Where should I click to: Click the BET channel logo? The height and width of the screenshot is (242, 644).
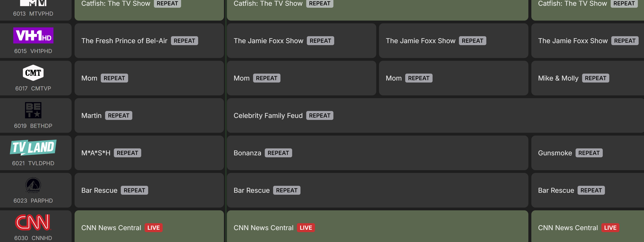point(33,110)
